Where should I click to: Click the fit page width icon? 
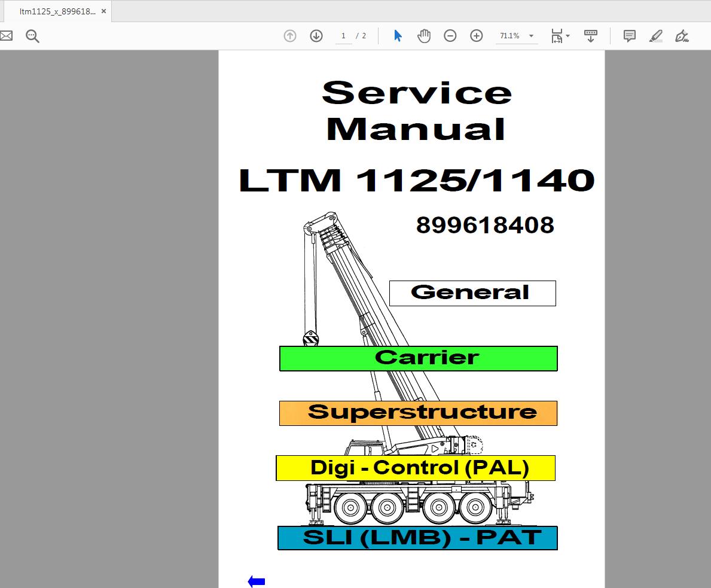[x=557, y=36]
